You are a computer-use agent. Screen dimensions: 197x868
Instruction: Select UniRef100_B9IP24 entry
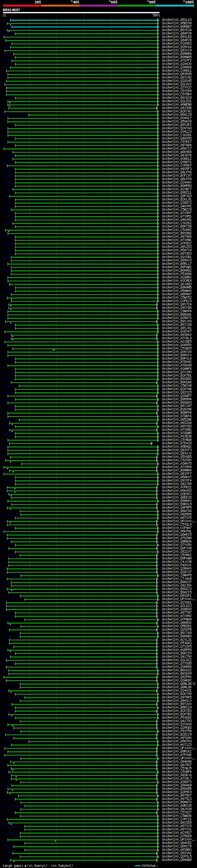(x=177, y=30)
